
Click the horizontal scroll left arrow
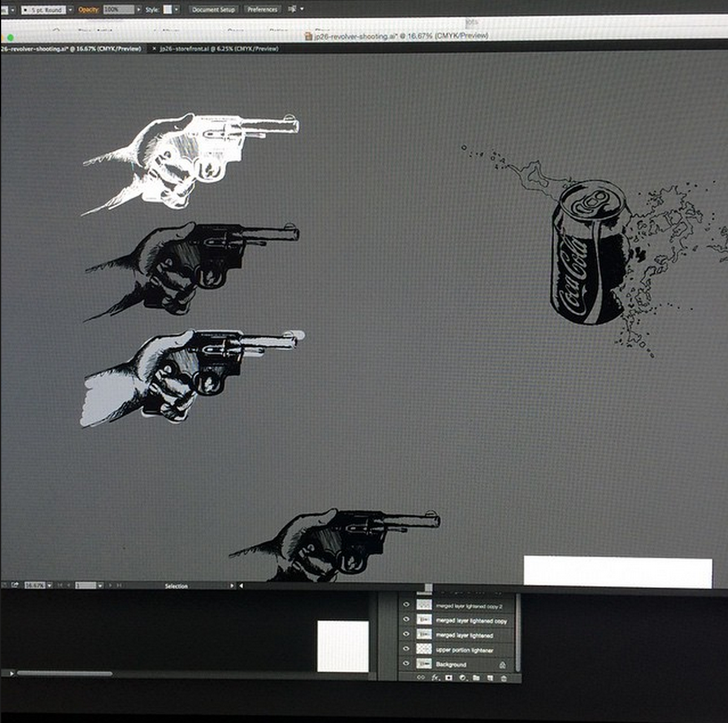pyautogui.click(x=241, y=586)
